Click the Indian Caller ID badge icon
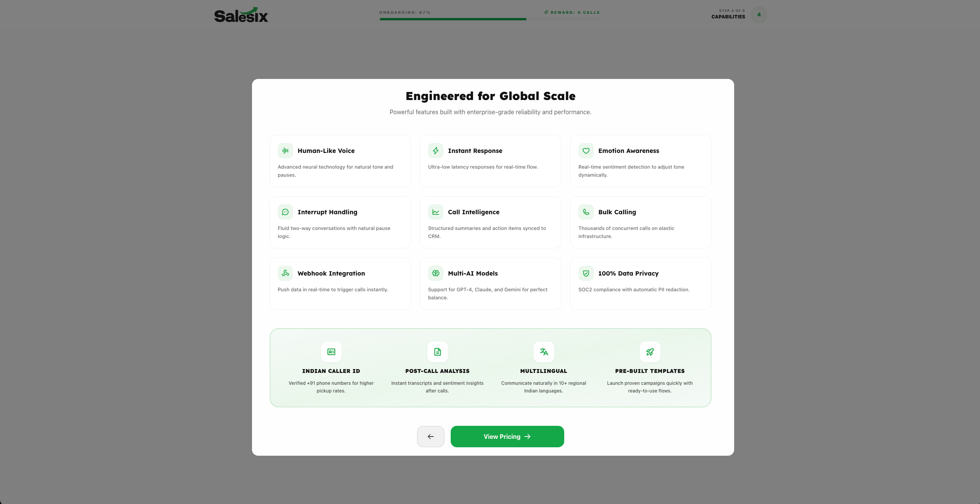The image size is (980, 504). (x=331, y=352)
